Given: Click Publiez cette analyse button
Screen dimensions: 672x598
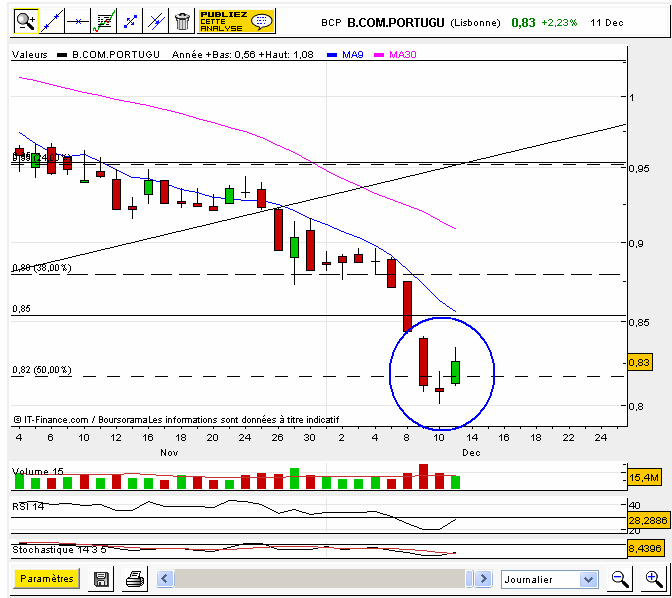Looking at the screenshot, I should 236,21.
